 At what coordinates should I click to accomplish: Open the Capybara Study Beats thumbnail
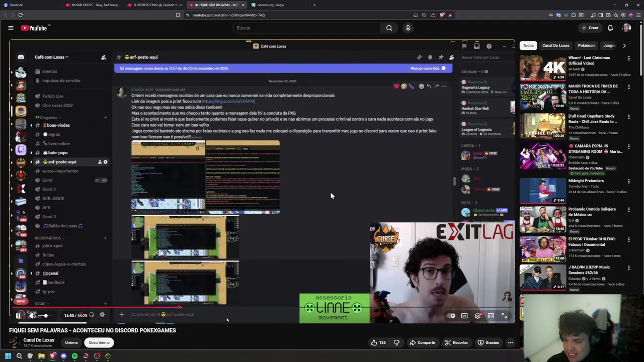542,126
